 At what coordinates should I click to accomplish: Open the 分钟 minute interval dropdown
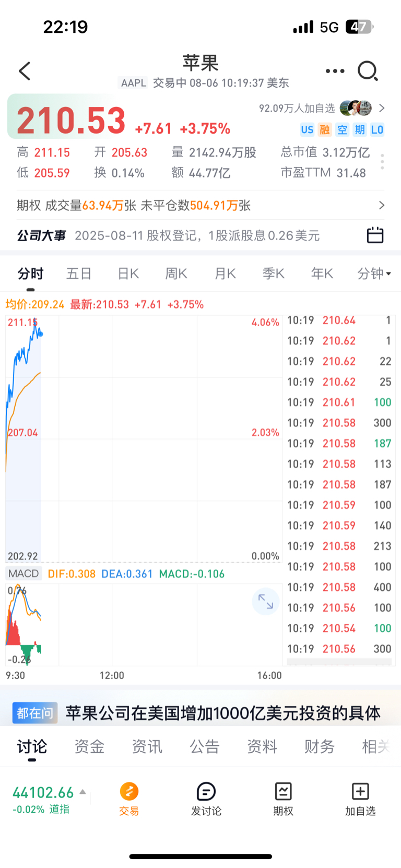(x=374, y=274)
